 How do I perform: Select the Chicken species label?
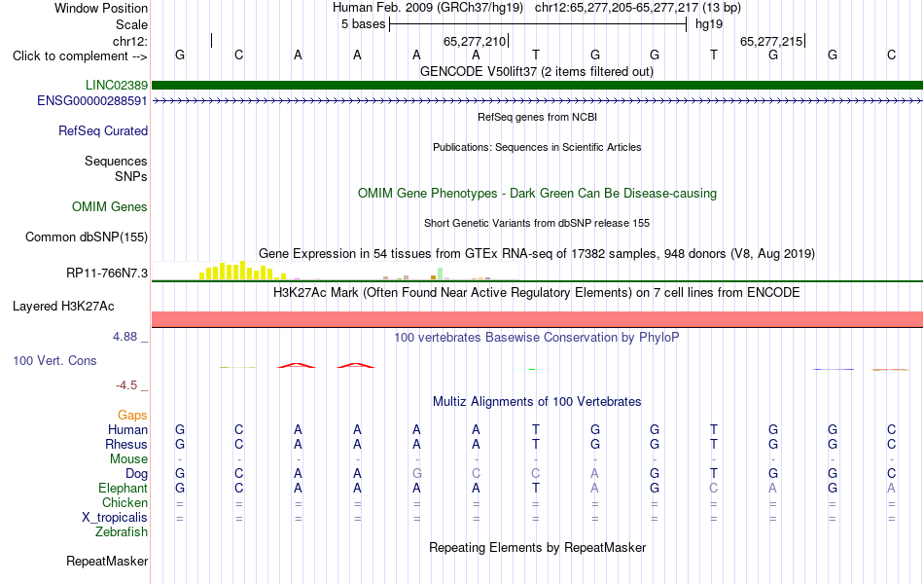point(124,502)
